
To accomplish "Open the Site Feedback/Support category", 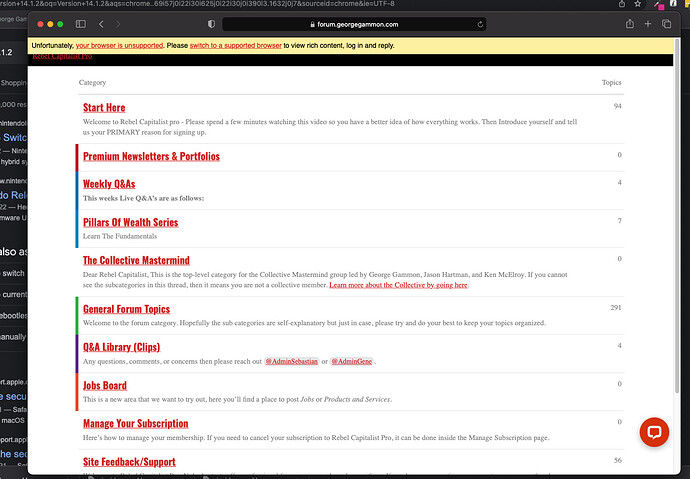I will pos(129,462).
